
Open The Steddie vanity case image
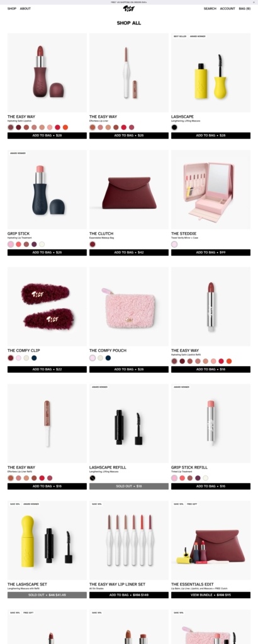[211, 190]
